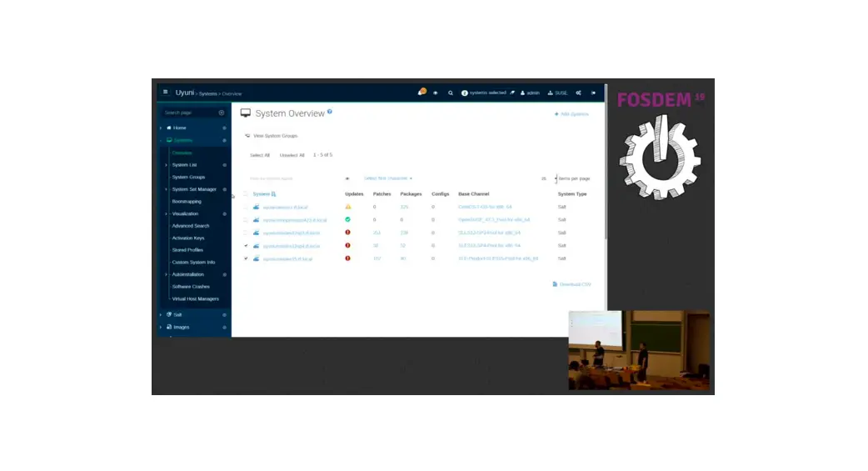Click the system icon of the CentOS row
This screenshot has width=868, height=471.
coord(257,207)
